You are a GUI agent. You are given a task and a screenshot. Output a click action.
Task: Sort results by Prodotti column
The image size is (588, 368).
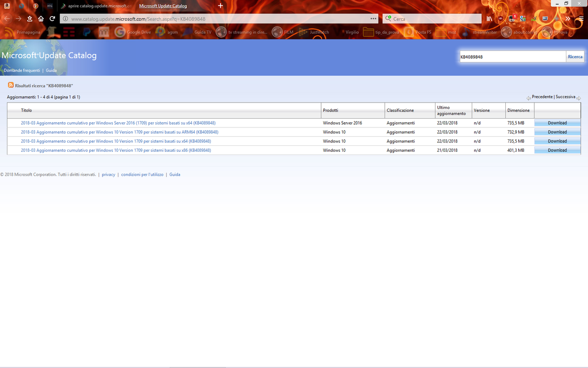click(331, 110)
